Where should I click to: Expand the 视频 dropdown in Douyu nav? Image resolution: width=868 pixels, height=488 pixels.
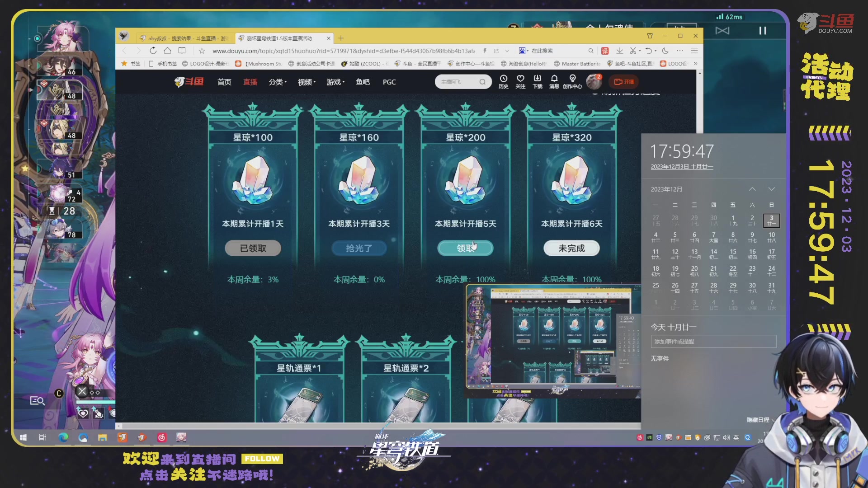click(307, 82)
